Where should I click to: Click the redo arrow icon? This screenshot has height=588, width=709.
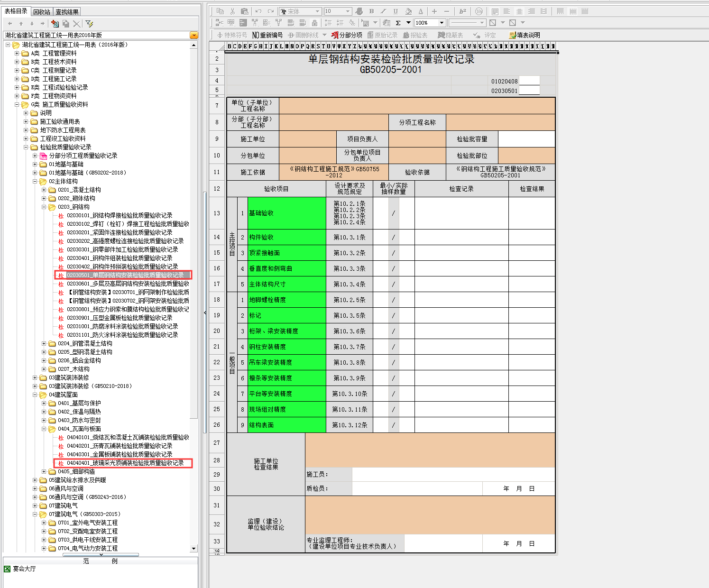point(270,11)
